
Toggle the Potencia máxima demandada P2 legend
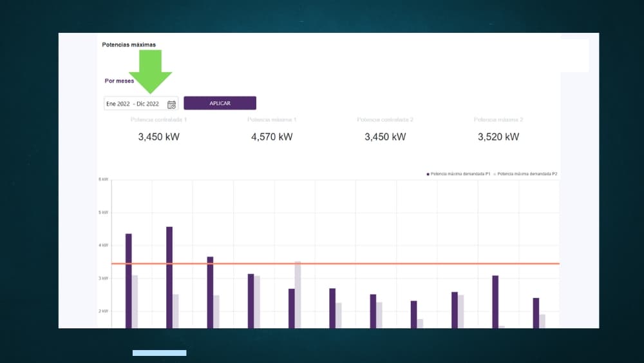[x=527, y=174]
